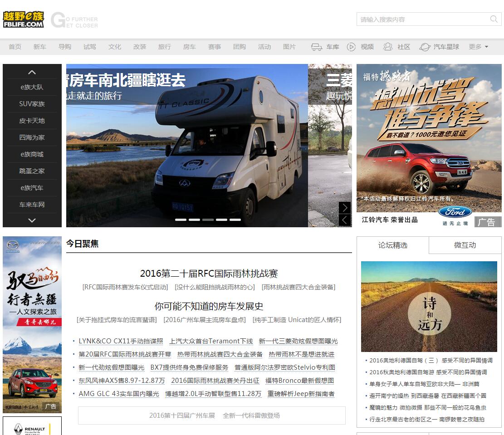Open 房车 navigation item

pos(189,47)
